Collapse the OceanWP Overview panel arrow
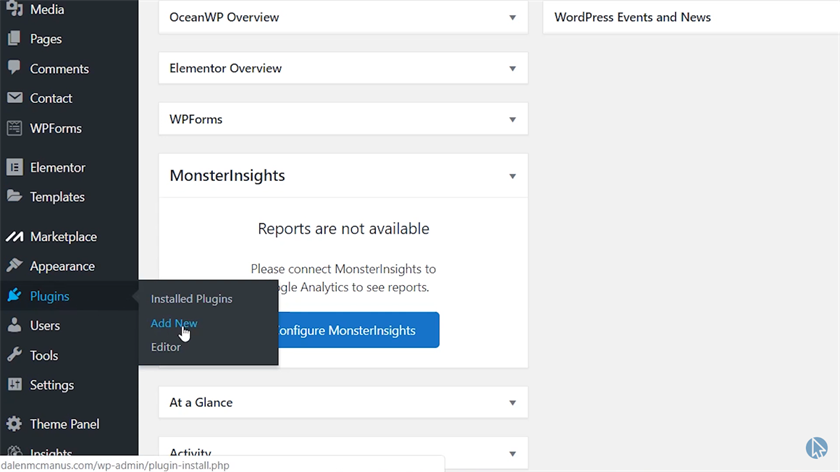Image resolution: width=840 pixels, height=472 pixels. (512, 18)
